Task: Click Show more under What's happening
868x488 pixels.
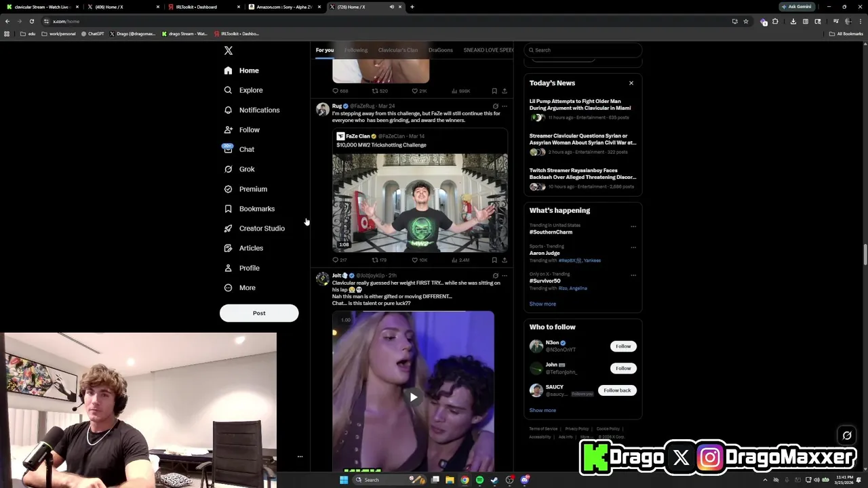Action: (542, 304)
